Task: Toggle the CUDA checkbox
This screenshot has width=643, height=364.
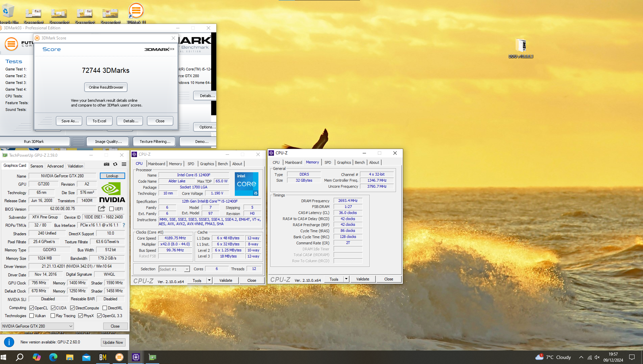Action: [53, 308]
